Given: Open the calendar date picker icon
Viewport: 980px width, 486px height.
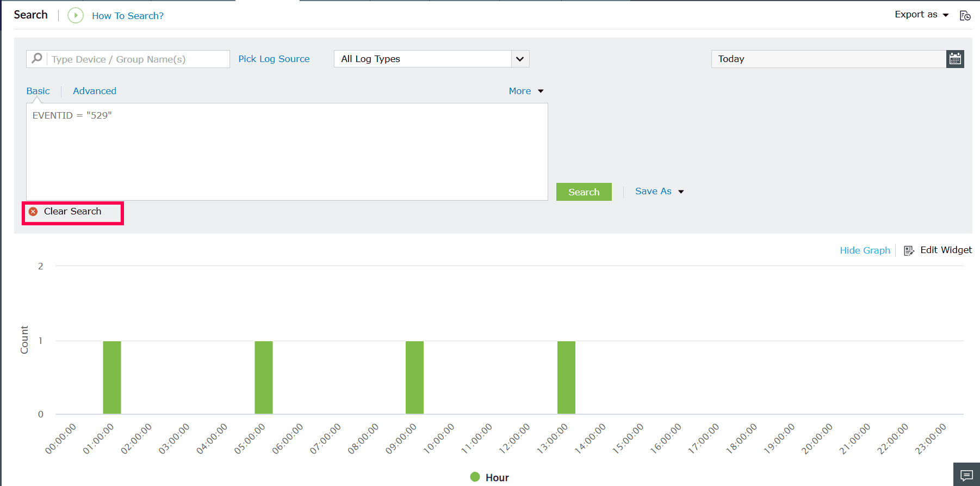Looking at the screenshot, I should [955, 59].
